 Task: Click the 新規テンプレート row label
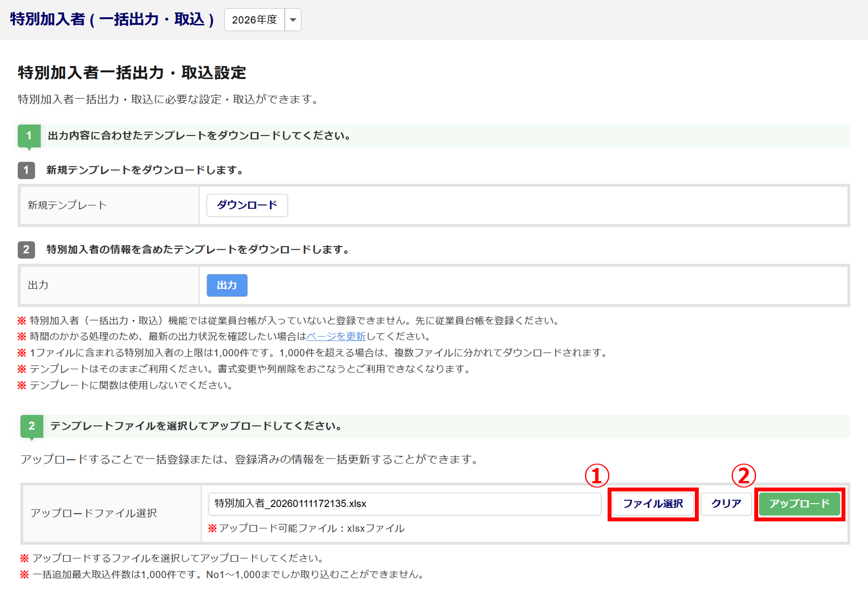point(67,205)
